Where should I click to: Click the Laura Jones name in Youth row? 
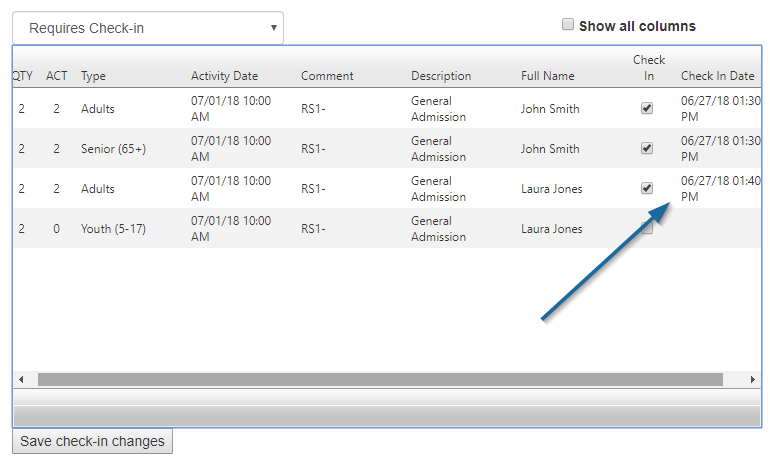551,229
